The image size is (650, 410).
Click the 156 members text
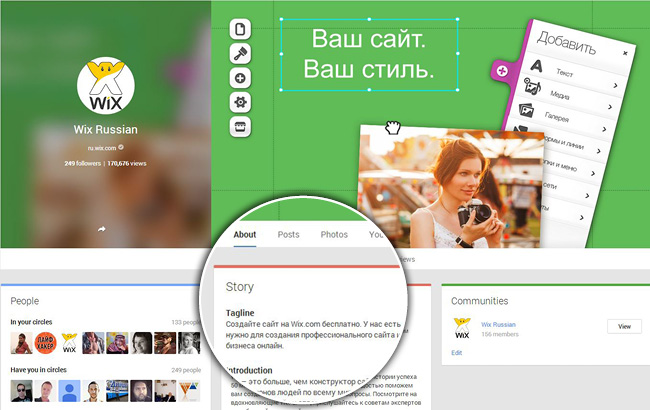(x=500, y=334)
